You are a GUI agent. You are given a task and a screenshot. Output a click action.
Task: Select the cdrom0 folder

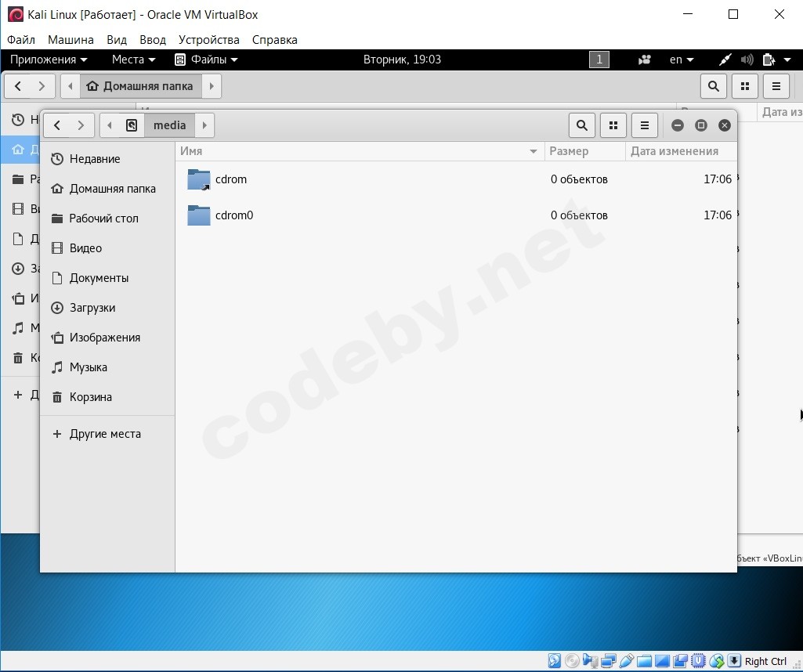234,215
